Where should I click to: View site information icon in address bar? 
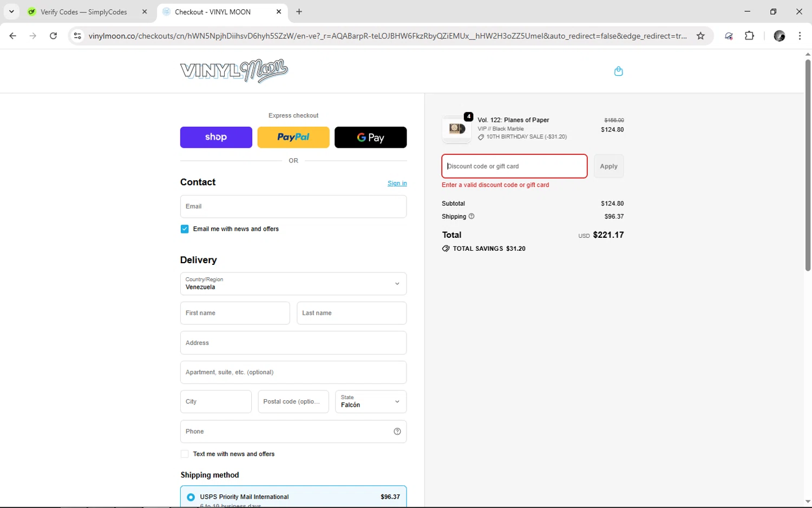77,36
